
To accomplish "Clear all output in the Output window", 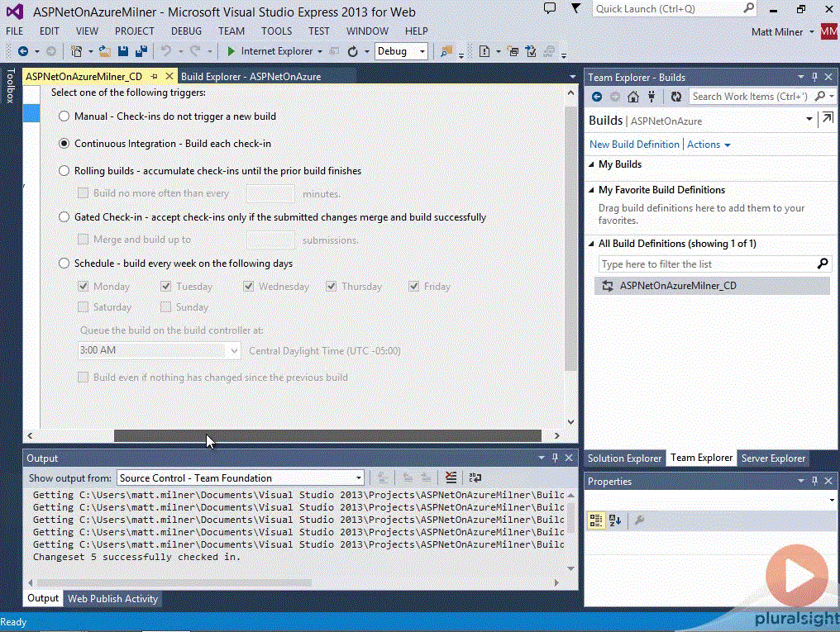I will coord(451,478).
